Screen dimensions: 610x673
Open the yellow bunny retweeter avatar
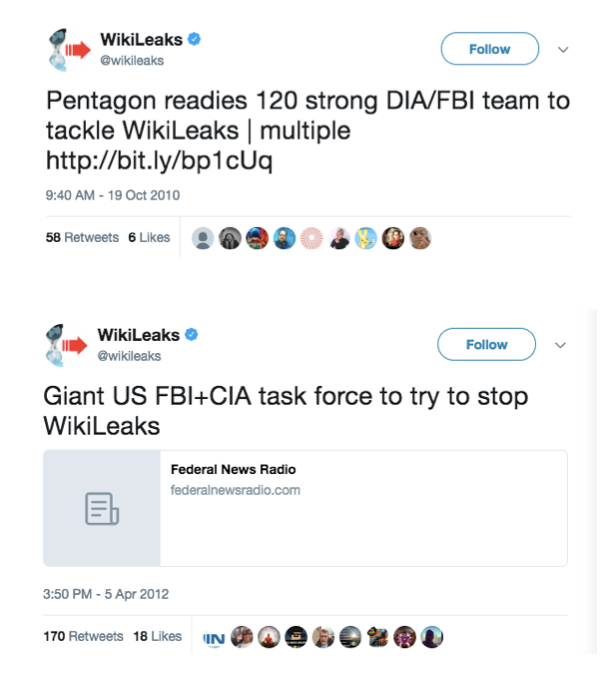(x=366, y=238)
